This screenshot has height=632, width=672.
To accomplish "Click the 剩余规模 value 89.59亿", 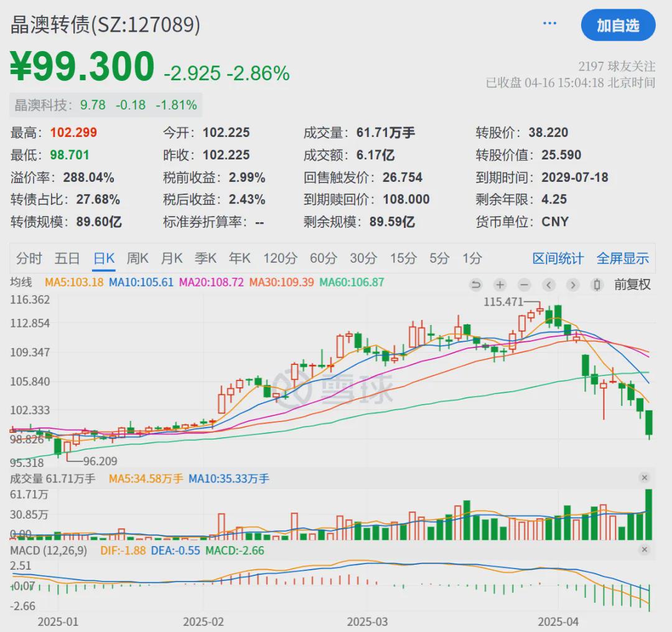I will click(392, 222).
